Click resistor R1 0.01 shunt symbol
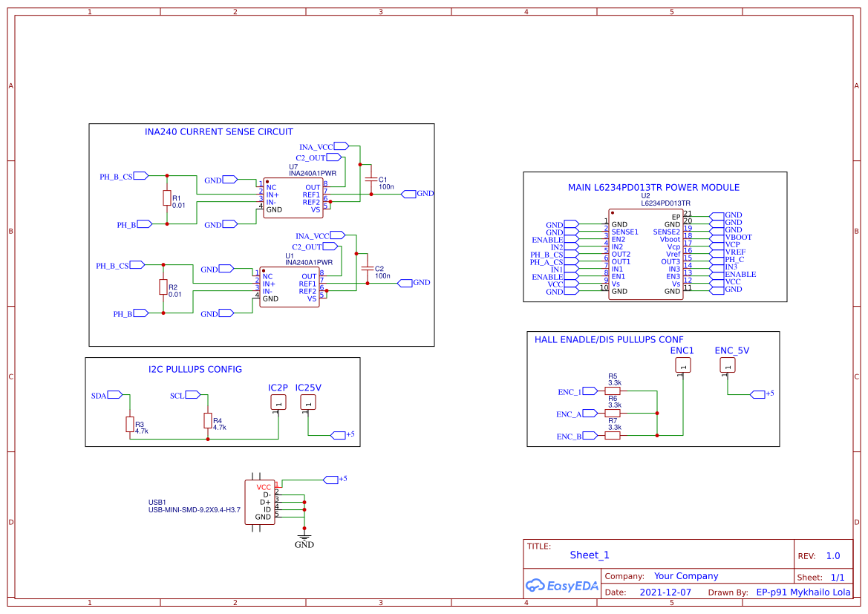 (169, 197)
